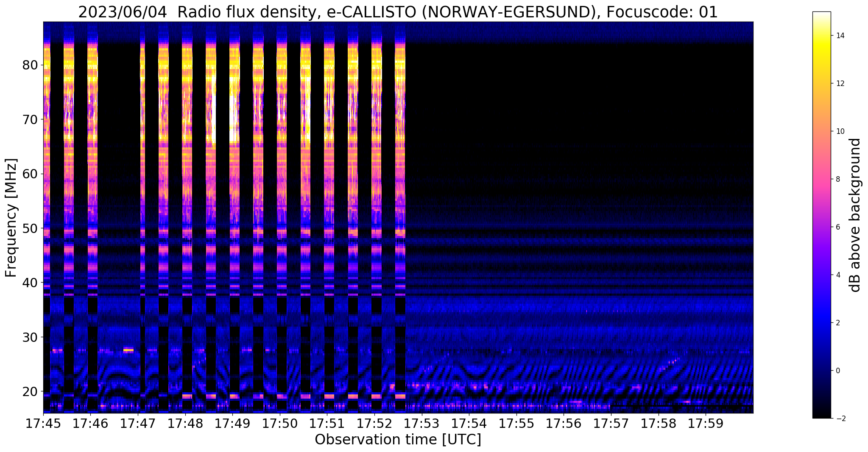Click the bright white burst near 17:49 at 70 MHz
868x452 pixels.
point(234,120)
